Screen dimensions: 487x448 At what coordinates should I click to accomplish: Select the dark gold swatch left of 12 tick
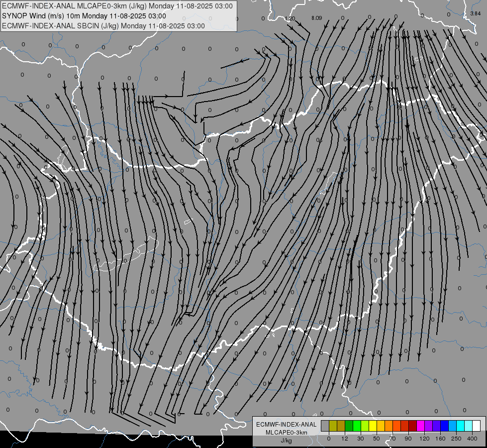click(341, 426)
